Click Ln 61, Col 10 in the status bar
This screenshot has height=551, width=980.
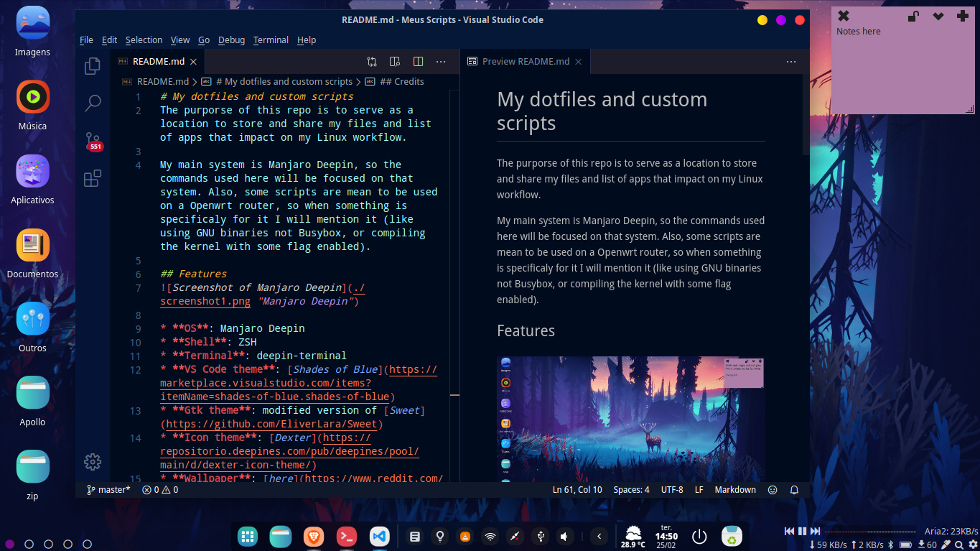pos(577,490)
